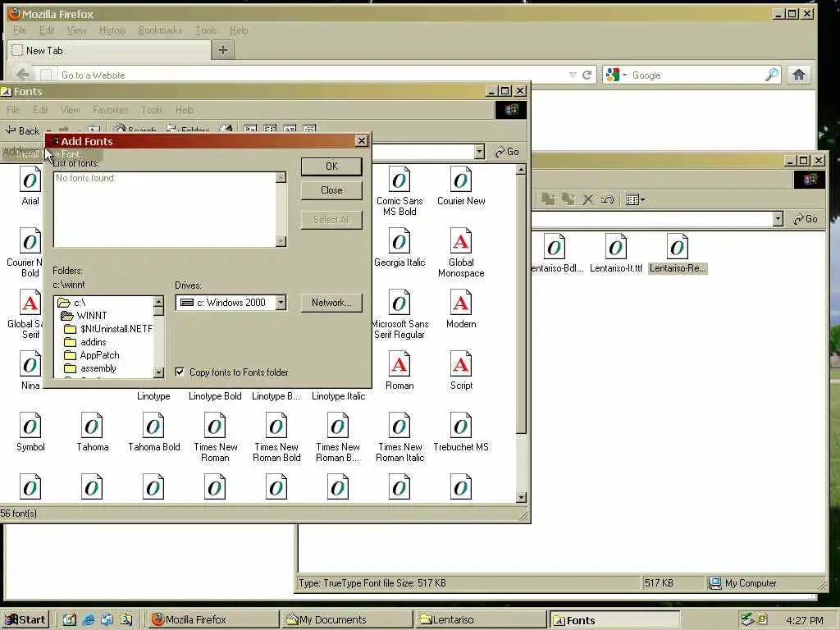Viewport: 840px width, 630px height.
Task: Open the View menu in Fonts window
Action: point(71,110)
